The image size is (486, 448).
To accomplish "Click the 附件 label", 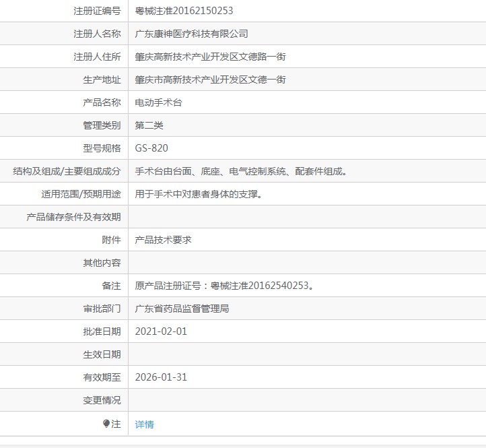I will click(x=111, y=240).
